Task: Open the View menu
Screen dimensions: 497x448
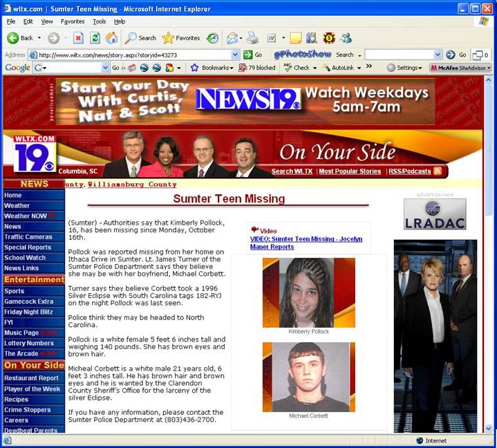Action: pyautogui.click(x=47, y=21)
